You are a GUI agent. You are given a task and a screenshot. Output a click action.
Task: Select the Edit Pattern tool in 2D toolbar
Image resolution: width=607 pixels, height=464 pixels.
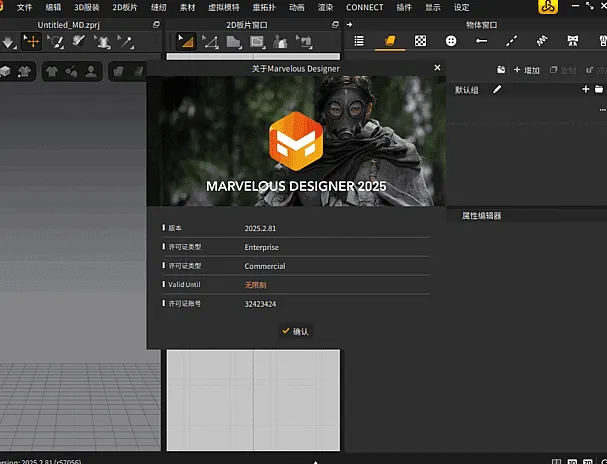[210, 42]
